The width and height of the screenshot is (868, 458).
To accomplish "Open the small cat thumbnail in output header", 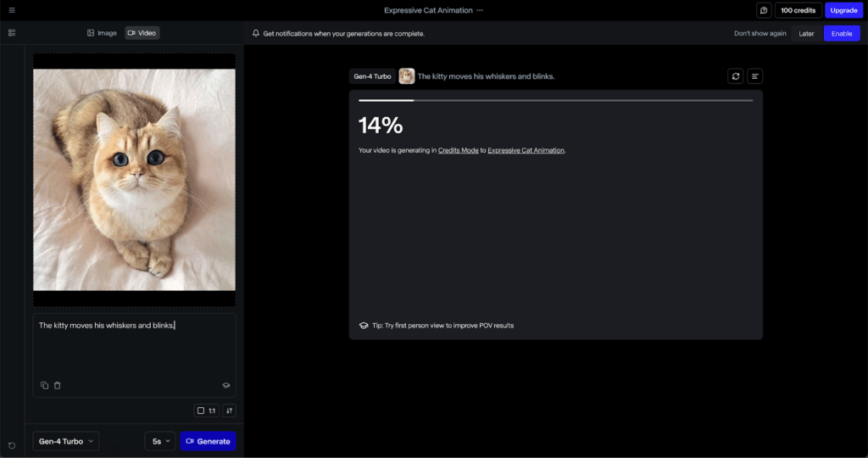I will point(407,76).
